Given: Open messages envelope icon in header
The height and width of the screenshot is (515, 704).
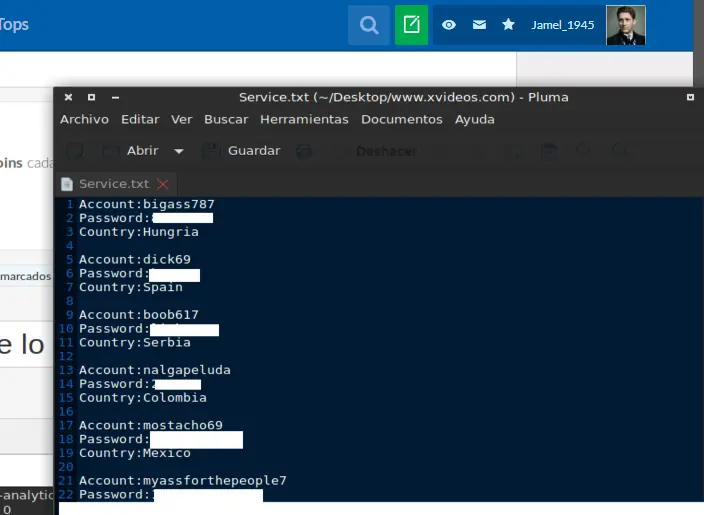Looking at the screenshot, I should pos(479,25).
